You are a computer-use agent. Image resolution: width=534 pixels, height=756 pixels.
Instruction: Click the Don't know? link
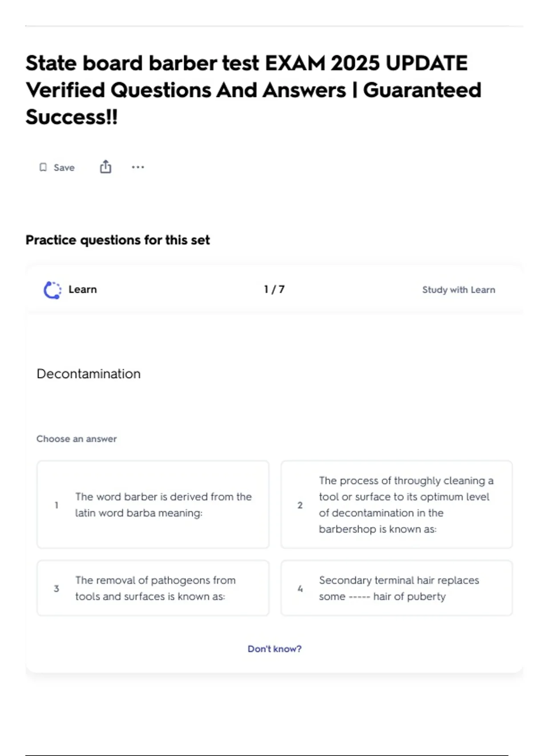tap(275, 649)
